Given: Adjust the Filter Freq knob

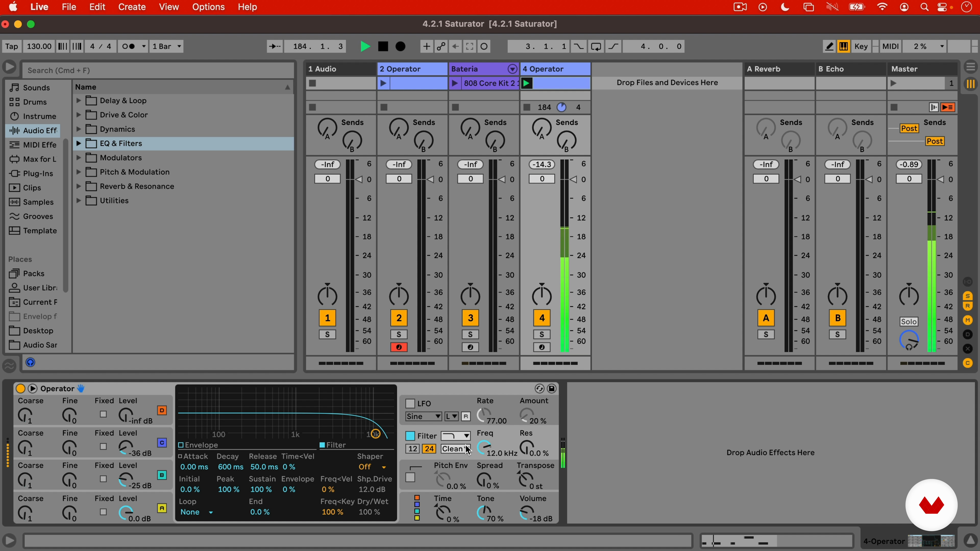Looking at the screenshot, I should tap(484, 448).
